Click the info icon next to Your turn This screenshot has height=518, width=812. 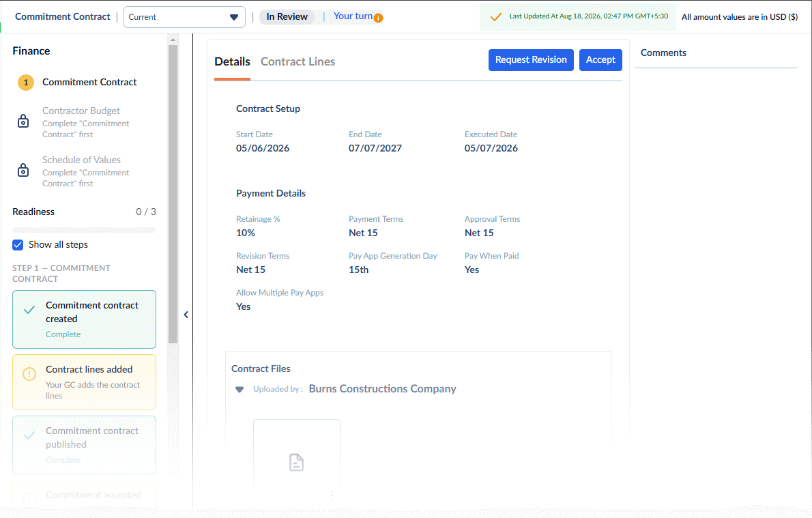click(x=379, y=18)
